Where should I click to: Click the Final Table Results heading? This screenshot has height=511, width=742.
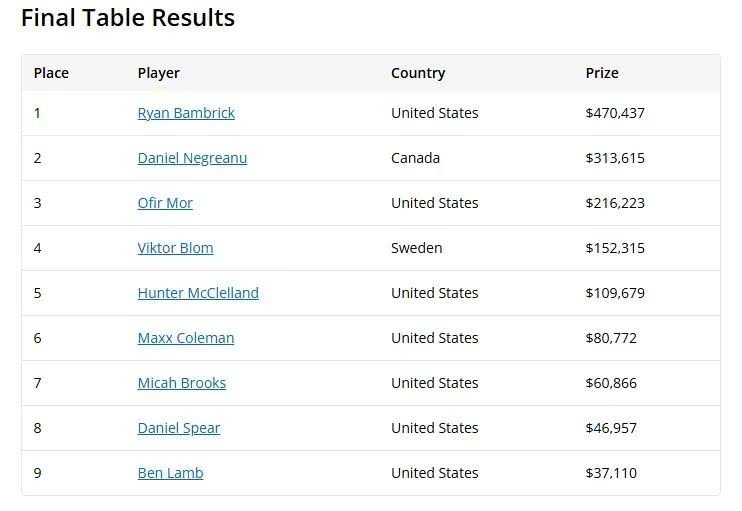(128, 18)
